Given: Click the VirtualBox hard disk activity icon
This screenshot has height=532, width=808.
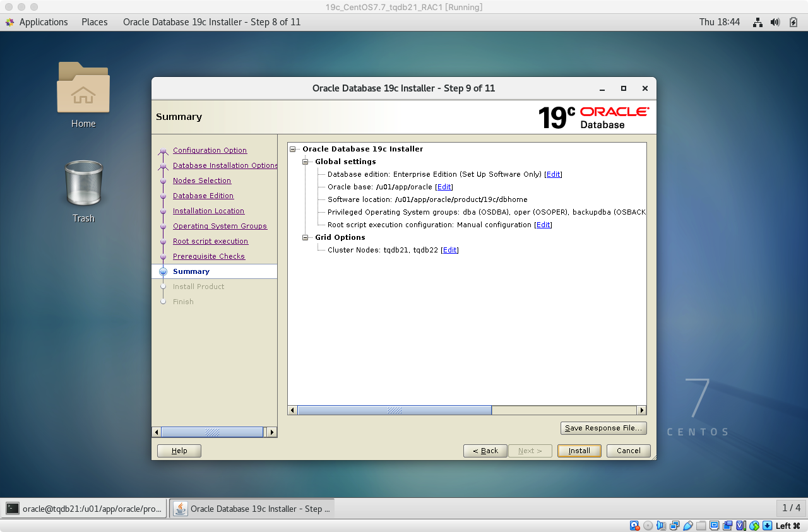Looking at the screenshot, I should point(634,526).
